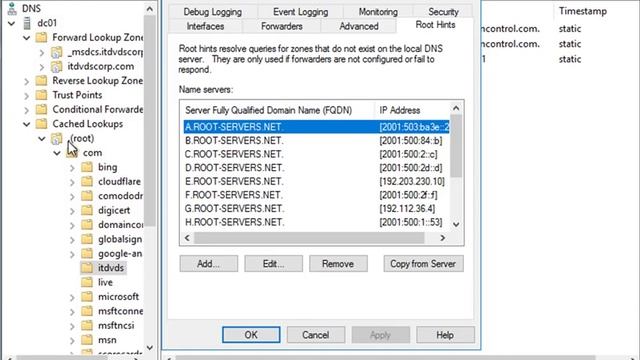
Task: Open the Security tab
Action: 443,12
